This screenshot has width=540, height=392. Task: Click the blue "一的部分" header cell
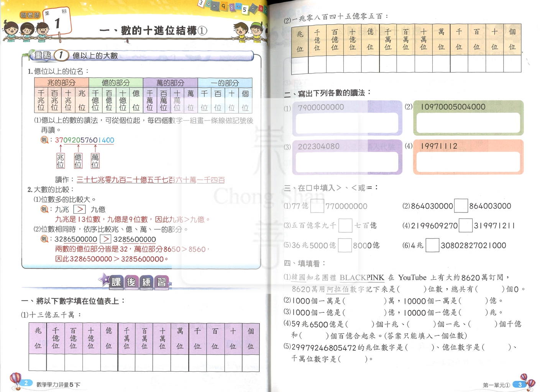pyautogui.click(x=225, y=83)
